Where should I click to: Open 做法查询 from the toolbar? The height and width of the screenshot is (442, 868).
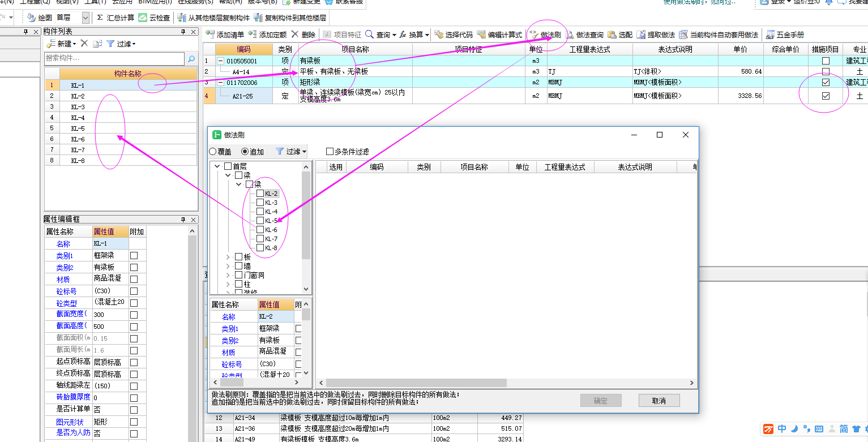(585, 35)
